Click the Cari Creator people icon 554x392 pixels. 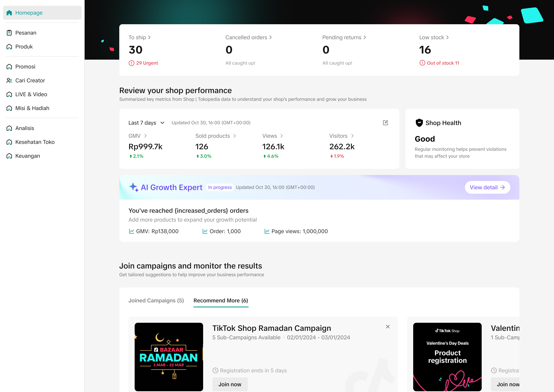(x=9, y=81)
